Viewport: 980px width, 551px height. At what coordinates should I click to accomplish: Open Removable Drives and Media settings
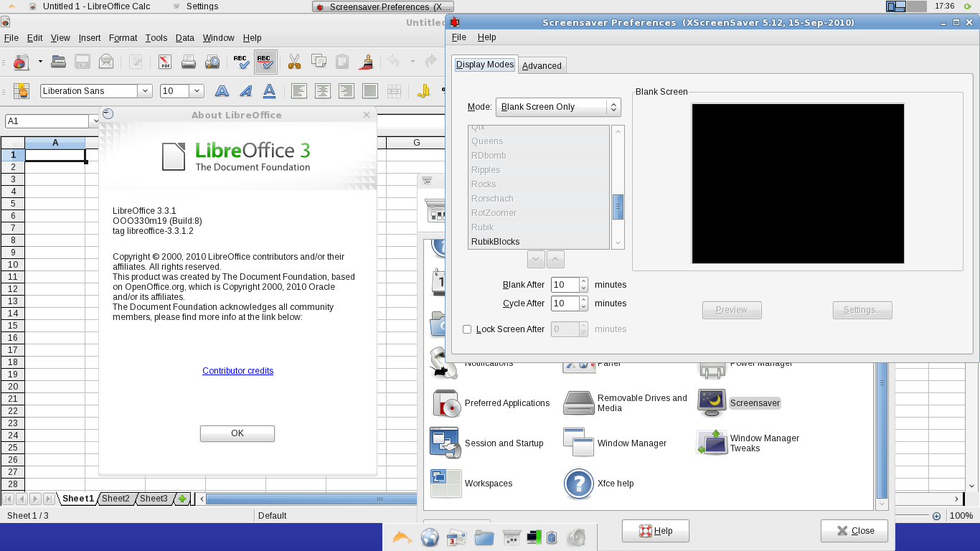click(x=625, y=403)
